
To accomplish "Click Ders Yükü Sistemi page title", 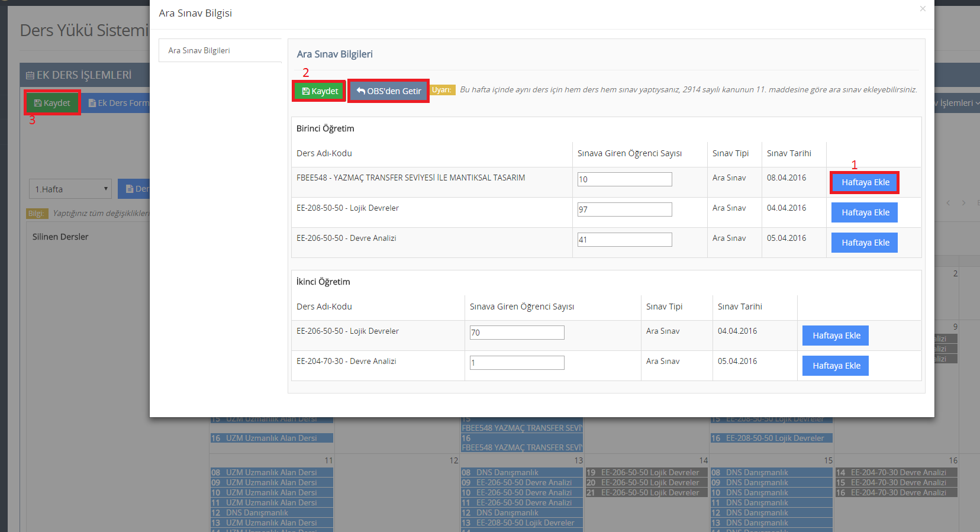I will coord(84,30).
